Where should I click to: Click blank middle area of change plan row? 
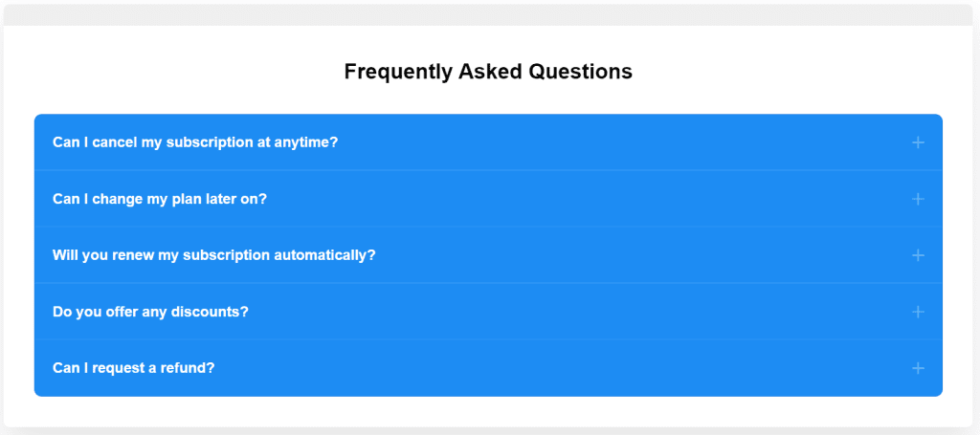pyautogui.click(x=574, y=199)
